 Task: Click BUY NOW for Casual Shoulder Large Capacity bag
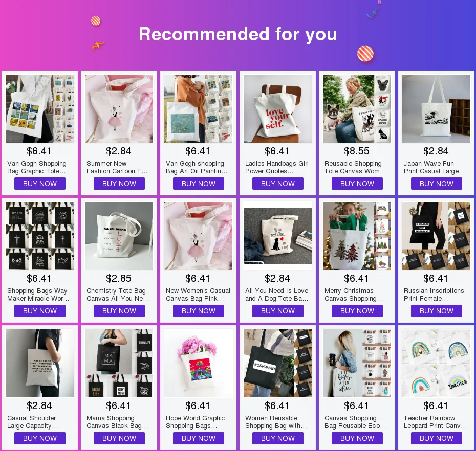[x=40, y=439]
